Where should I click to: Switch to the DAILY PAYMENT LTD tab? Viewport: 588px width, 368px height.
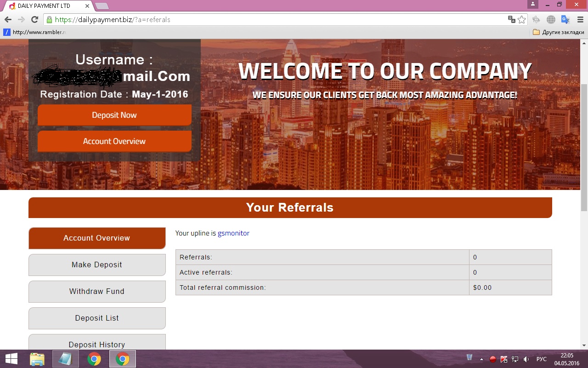point(49,6)
